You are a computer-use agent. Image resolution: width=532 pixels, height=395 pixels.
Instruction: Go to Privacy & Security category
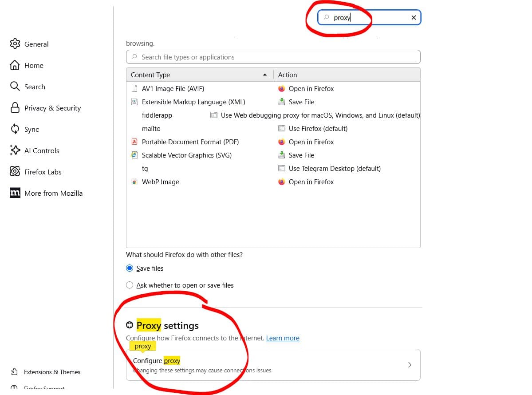click(52, 108)
